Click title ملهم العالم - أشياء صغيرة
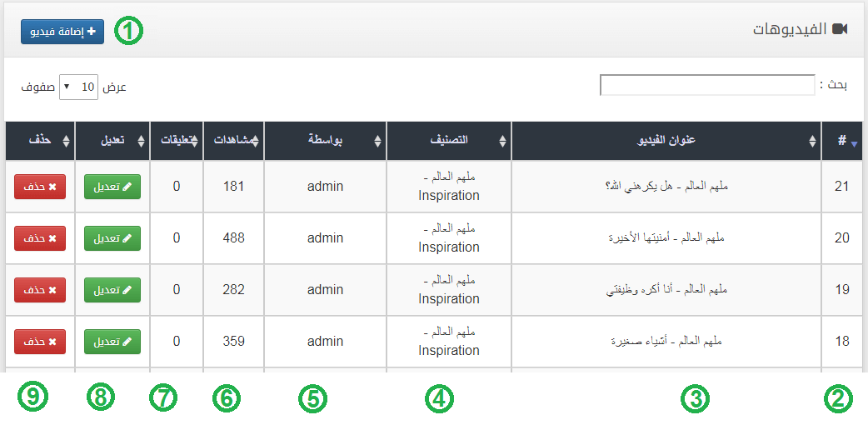This screenshot has height=435, width=868. pos(666,342)
